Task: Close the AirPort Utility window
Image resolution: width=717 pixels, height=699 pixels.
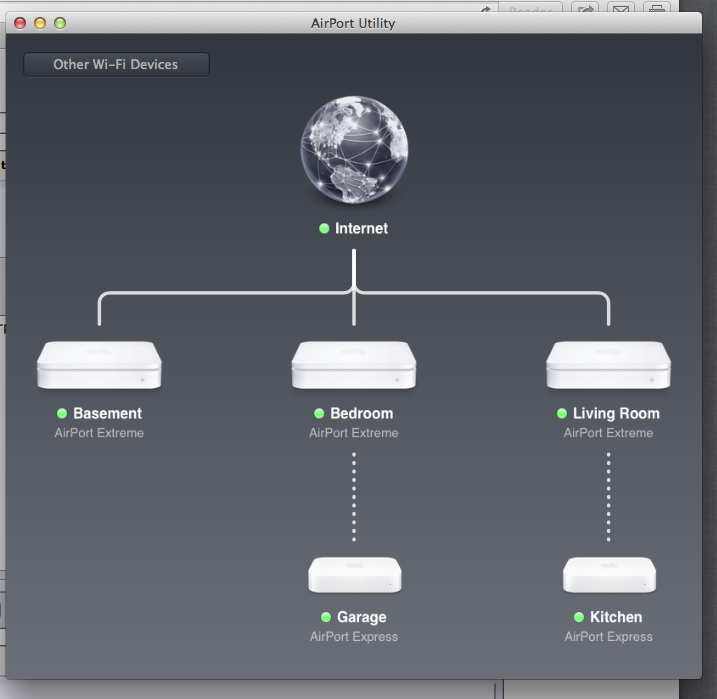Action: pos(20,23)
